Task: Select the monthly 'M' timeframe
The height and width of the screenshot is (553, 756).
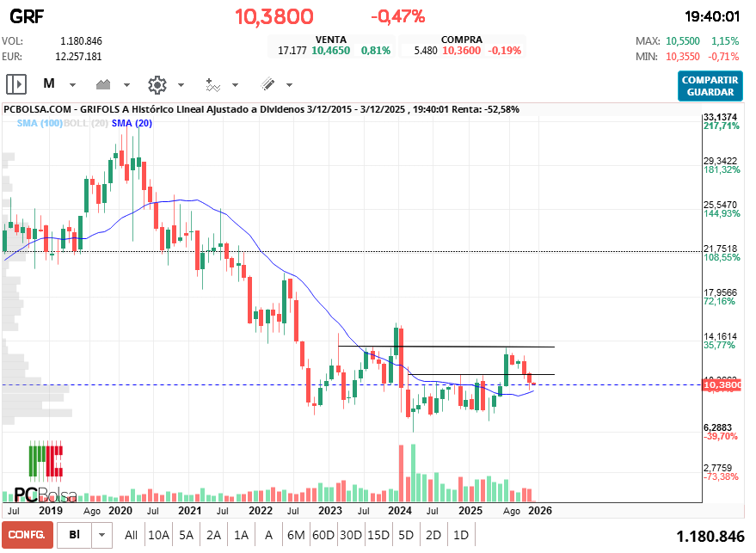Action: click(x=49, y=84)
